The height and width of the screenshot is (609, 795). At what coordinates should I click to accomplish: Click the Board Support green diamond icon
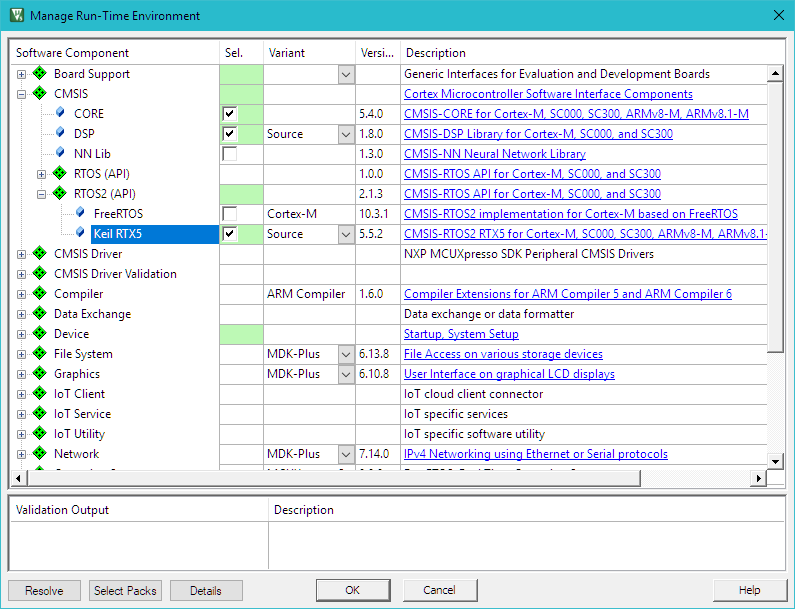click(40, 74)
